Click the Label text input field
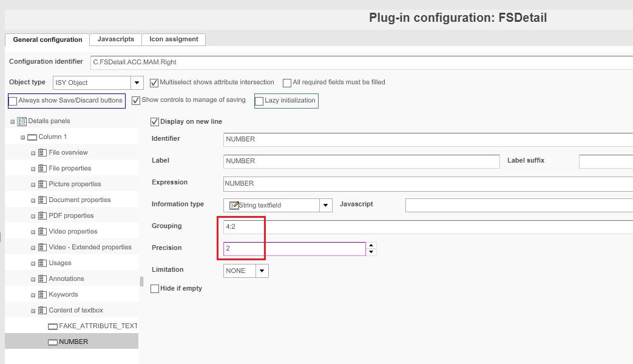This screenshot has height=364, width=633. tap(361, 161)
